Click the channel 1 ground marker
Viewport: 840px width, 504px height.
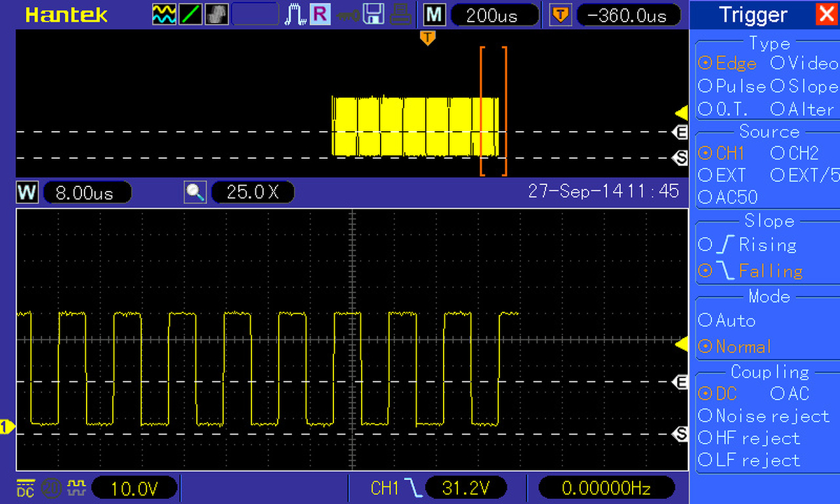pos(7,427)
